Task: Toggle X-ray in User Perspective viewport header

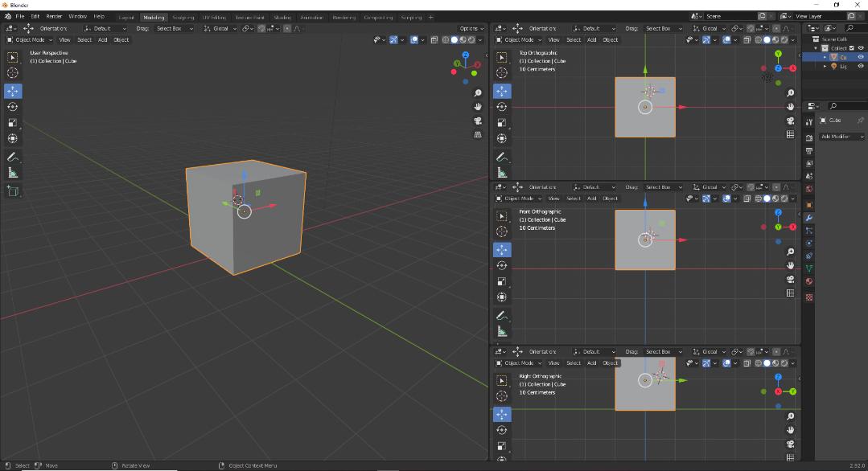Action: coord(434,40)
